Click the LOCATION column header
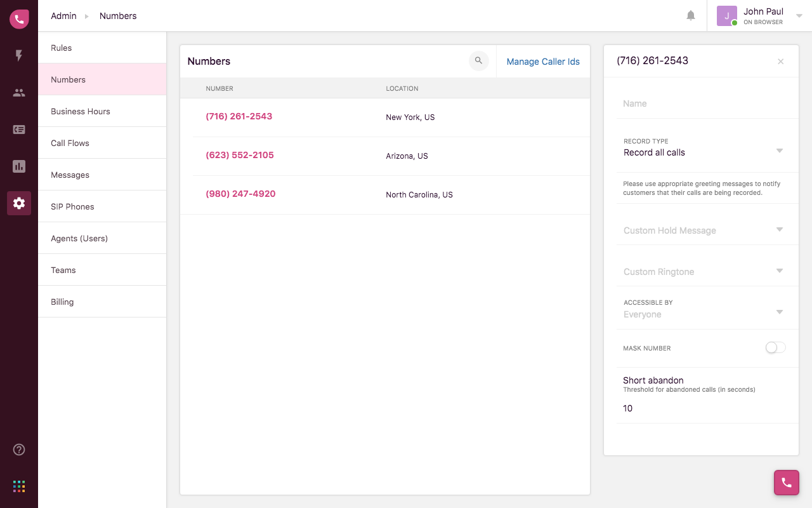This screenshot has height=508, width=812. point(402,88)
